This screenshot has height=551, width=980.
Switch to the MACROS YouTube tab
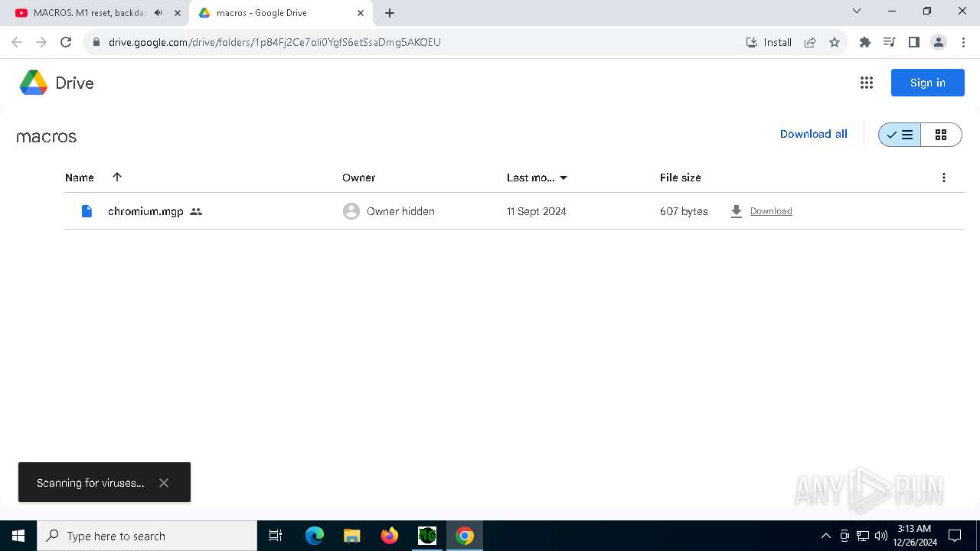click(90, 13)
